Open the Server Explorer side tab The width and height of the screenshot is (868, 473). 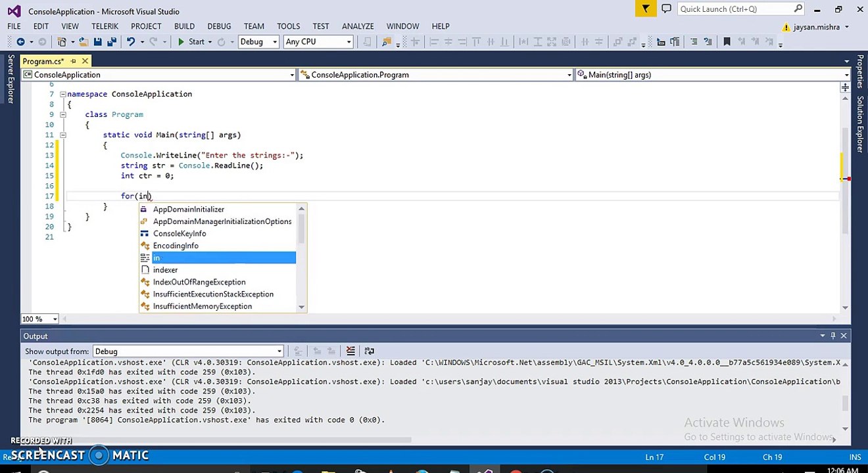tap(11, 79)
